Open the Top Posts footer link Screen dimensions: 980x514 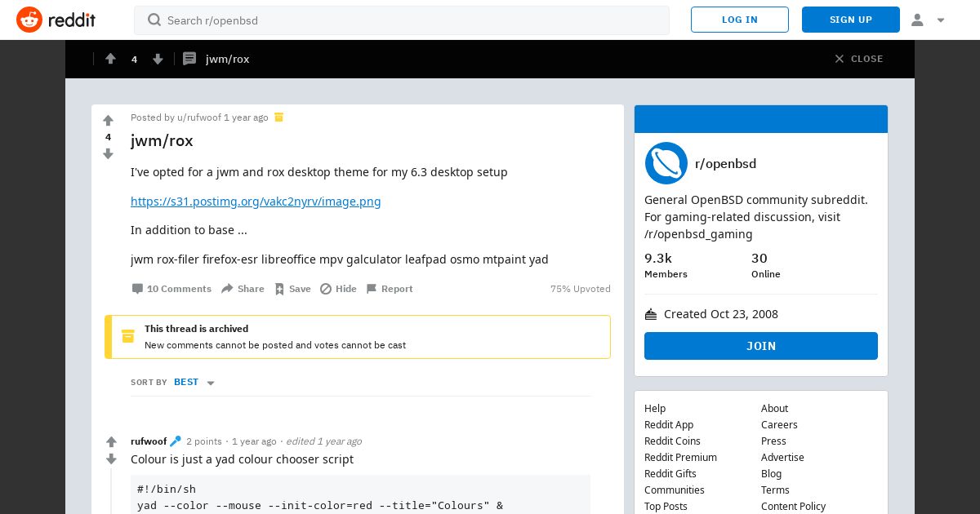coord(666,507)
